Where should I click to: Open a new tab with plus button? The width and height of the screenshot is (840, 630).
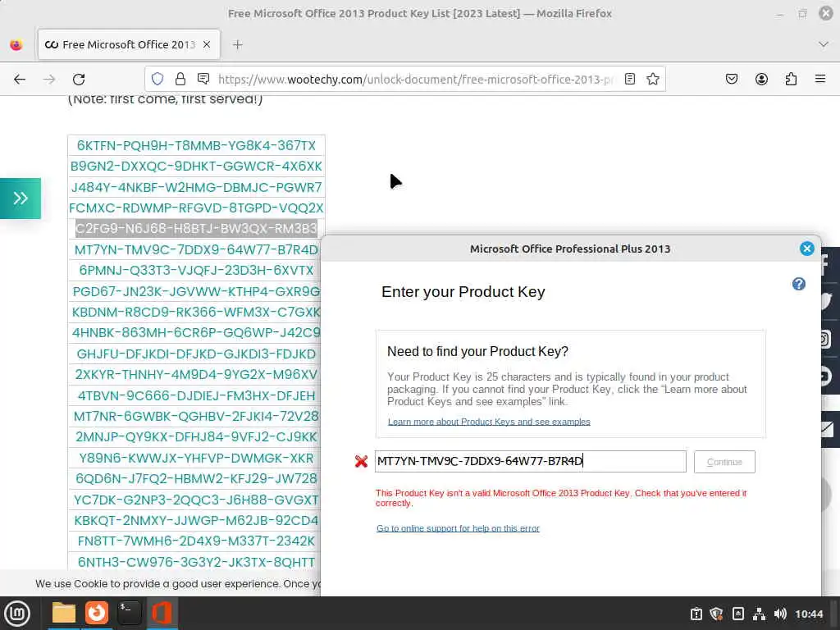pyautogui.click(x=238, y=45)
